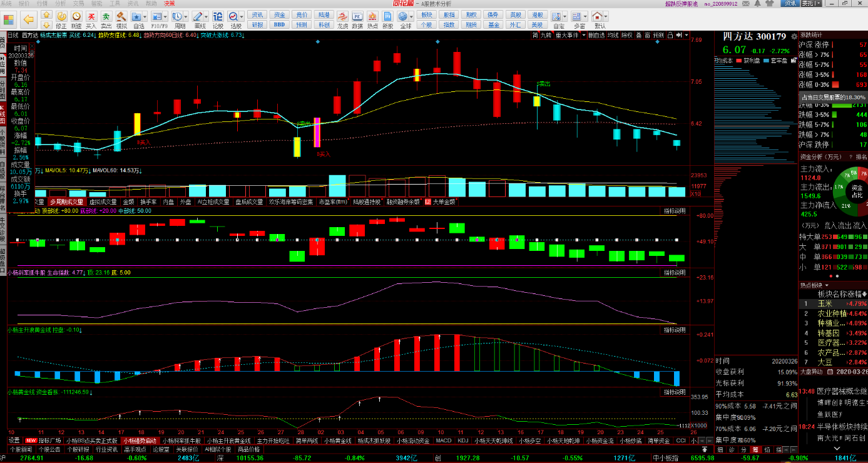Screen dimensions: 868x463
Task: Click the 全球 globe icon
Action: pos(404,16)
